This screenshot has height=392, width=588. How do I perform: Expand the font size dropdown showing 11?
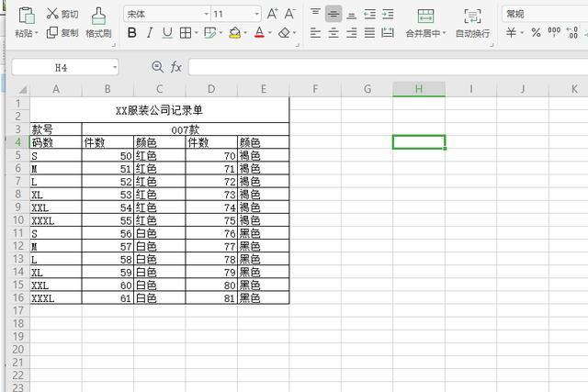(256, 14)
